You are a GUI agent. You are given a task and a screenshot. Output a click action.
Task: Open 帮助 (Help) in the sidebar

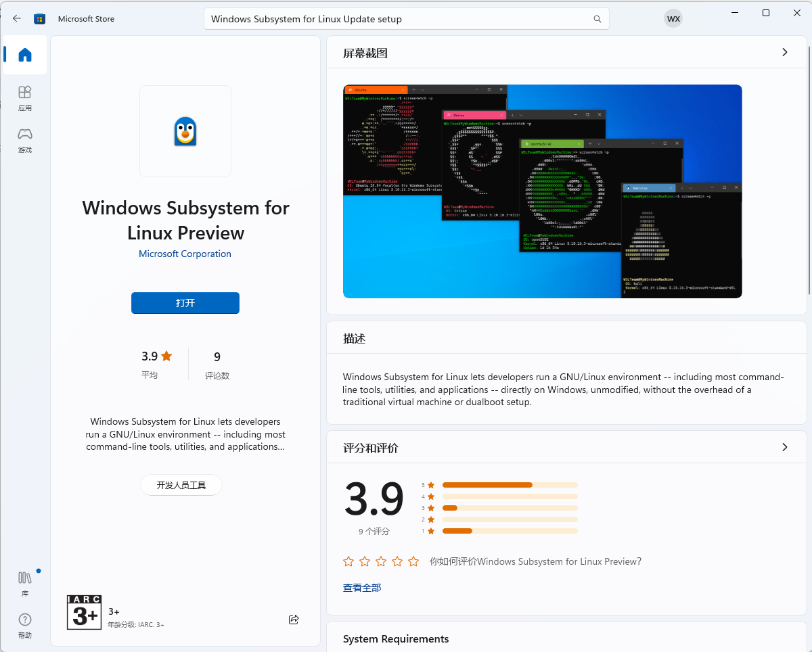[x=25, y=626]
